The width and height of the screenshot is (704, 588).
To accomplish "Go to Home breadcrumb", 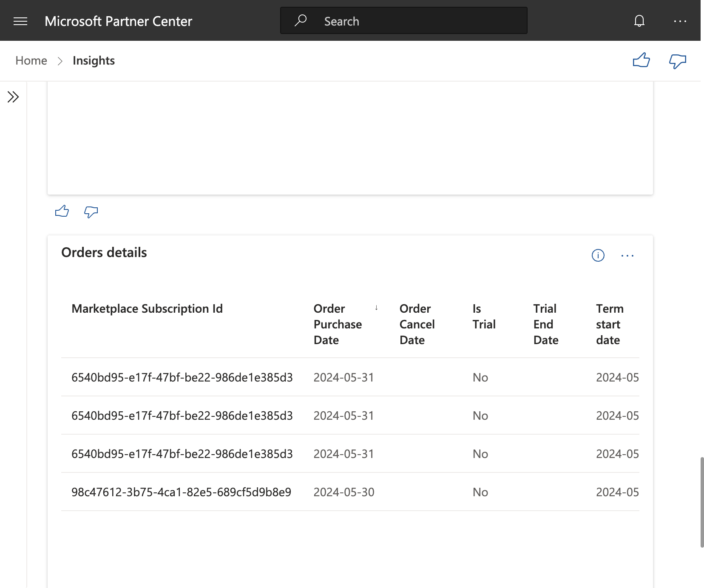I will coord(31,61).
